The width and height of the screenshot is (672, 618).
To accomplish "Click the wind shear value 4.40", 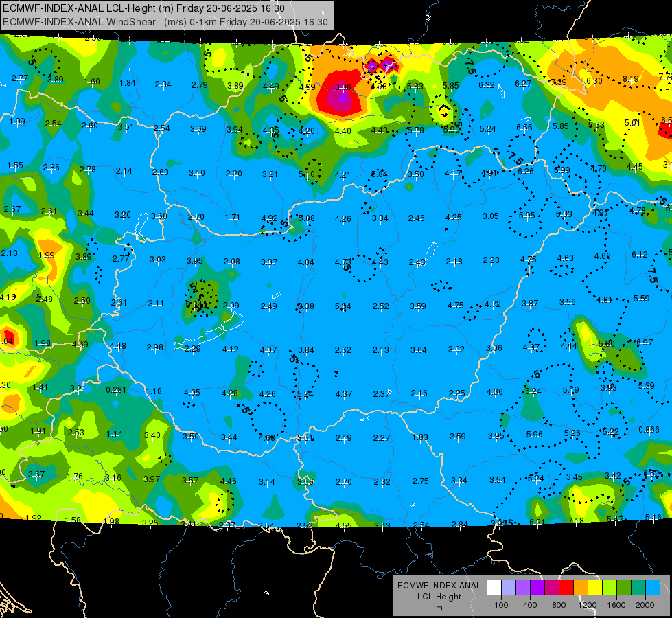I will (x=343, y=130).
